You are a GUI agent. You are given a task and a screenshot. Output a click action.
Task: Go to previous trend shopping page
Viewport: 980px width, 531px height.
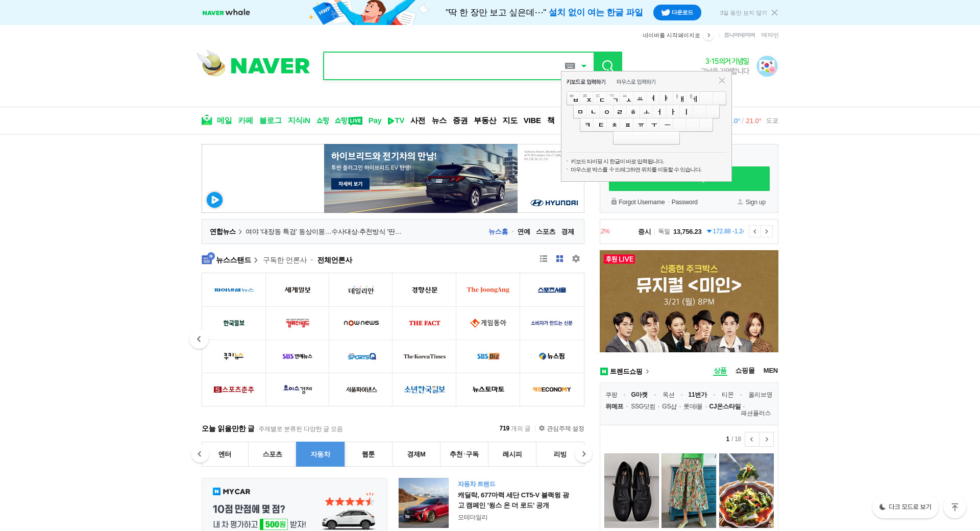pos(752,439)
